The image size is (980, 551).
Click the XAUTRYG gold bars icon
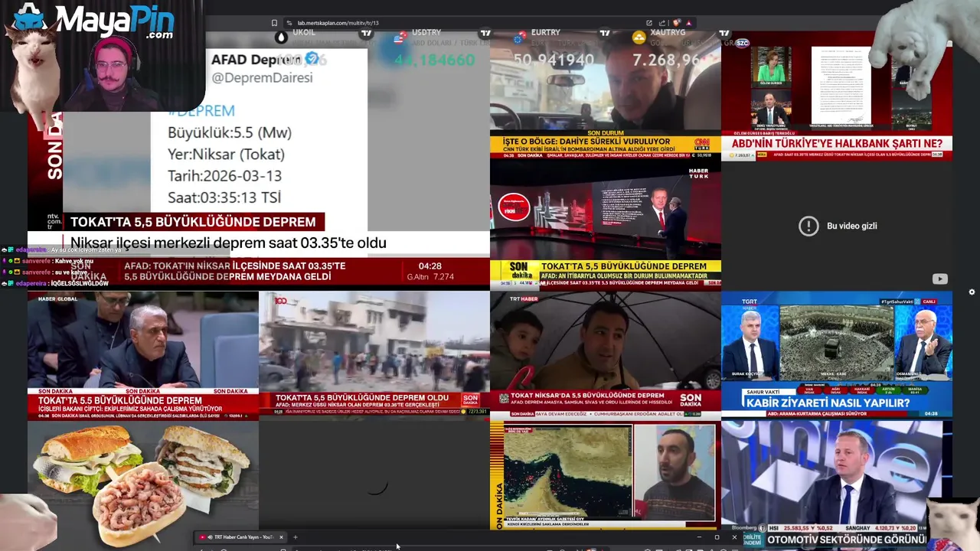point(639,37)
